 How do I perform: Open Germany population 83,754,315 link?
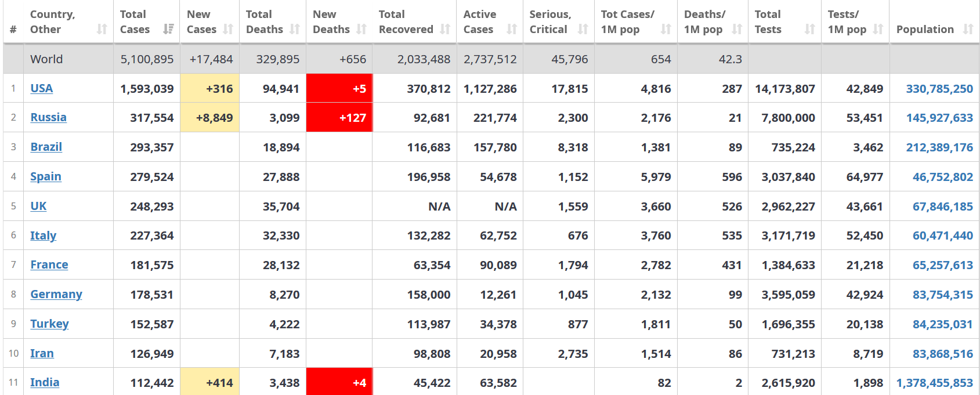pos(943,295)
